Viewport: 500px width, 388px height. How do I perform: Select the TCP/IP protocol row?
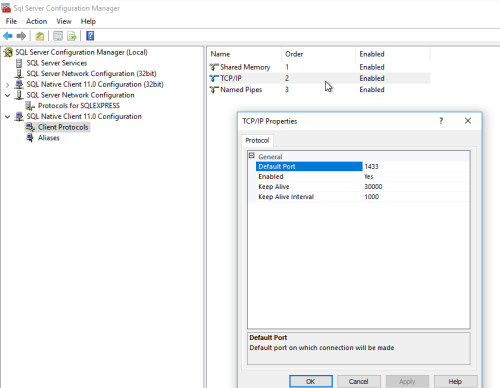(x=319, y=78)
